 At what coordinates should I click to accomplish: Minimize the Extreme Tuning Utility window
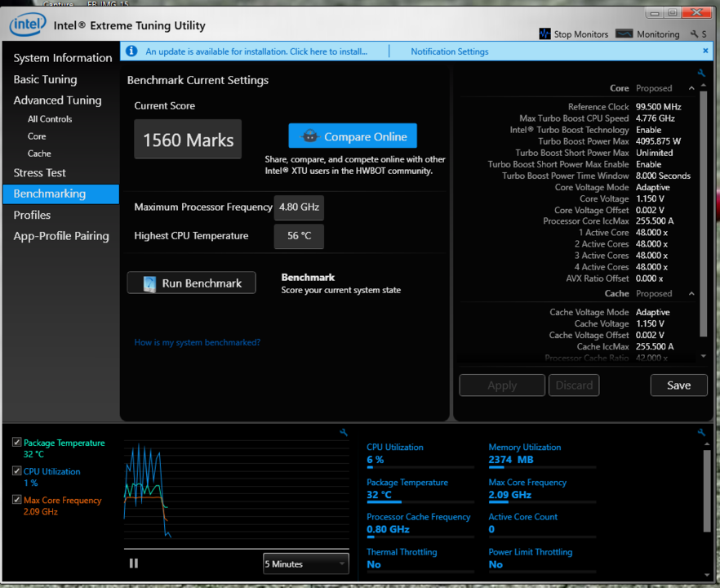click(655, 13)
